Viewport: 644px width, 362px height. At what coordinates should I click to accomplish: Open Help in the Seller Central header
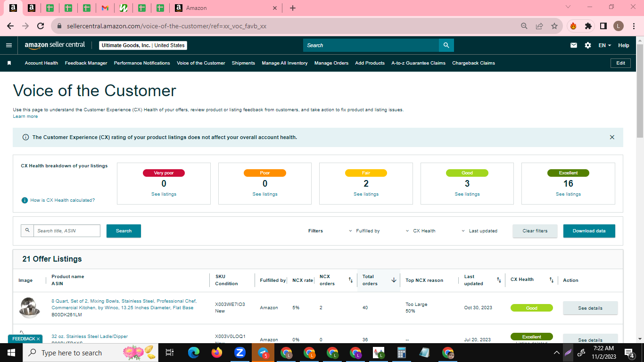(624, 45)
